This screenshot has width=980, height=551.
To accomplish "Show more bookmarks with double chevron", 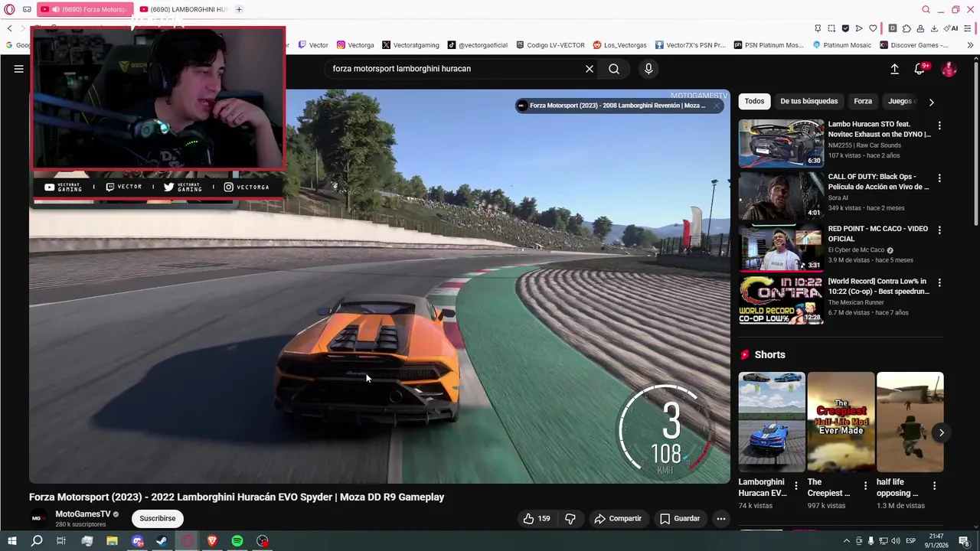I will [970, 45].
